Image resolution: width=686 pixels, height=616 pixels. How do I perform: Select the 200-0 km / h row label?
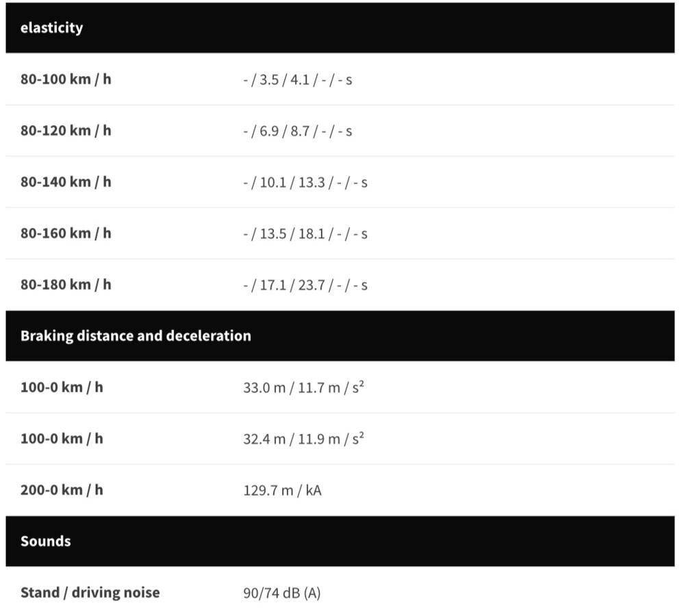[x=62, y=490]
